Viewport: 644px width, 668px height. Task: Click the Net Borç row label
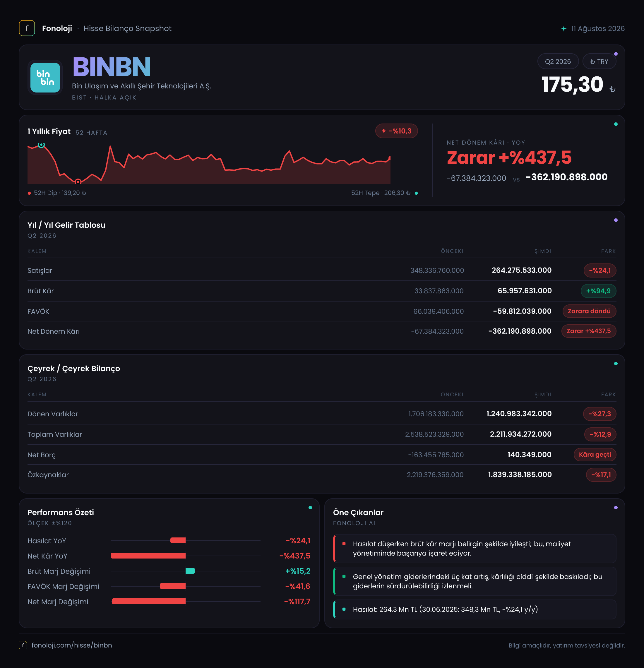tap(42, 455)
